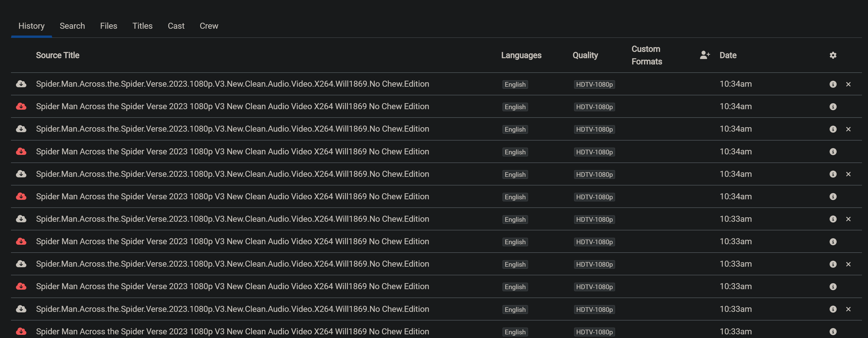Open info icon on last visible row

coord(833,331)
